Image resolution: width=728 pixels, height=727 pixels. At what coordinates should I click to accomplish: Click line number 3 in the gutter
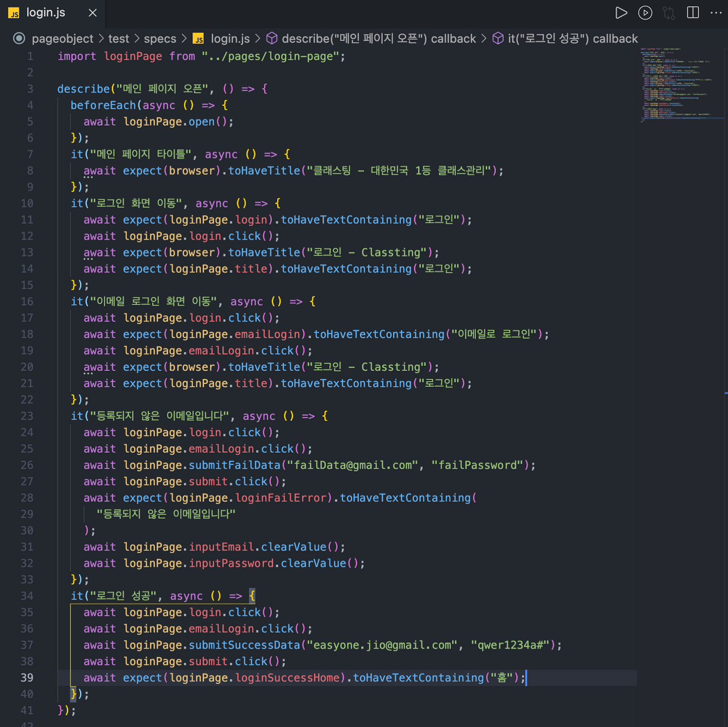click(30, 89)
